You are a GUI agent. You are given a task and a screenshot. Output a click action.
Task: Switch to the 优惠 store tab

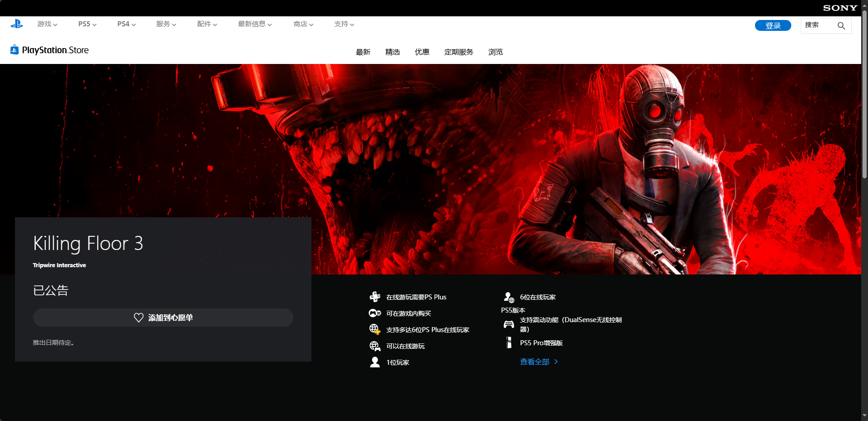point(422,52)
